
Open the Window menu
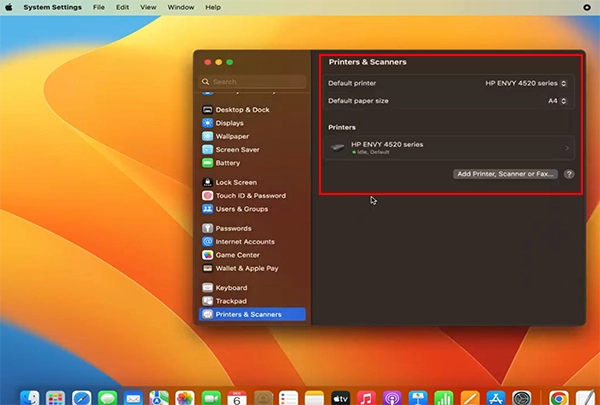pyautogui.click(x=181, y=7)
